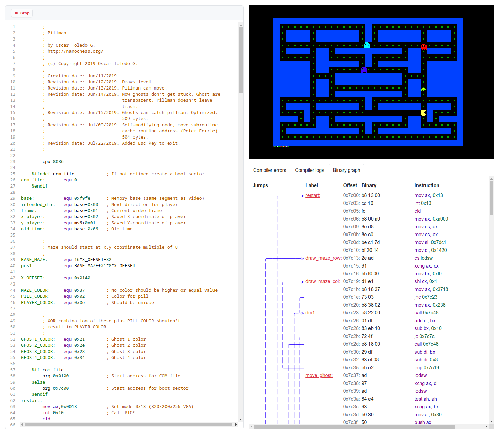The image size is (504, 436).
Task: Click binary graph scroll down arrow
Action: click(x=491, y=421)
